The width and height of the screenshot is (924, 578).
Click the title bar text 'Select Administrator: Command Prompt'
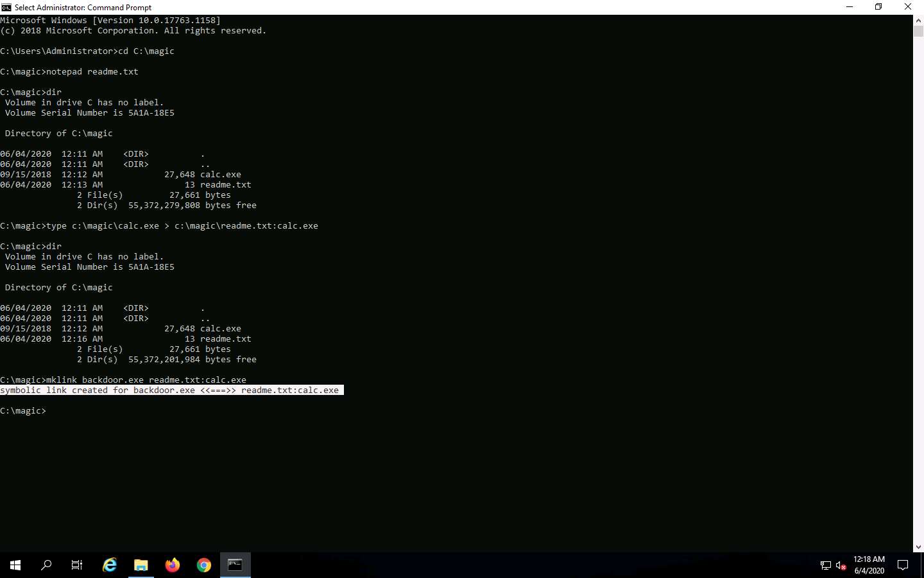83,8
